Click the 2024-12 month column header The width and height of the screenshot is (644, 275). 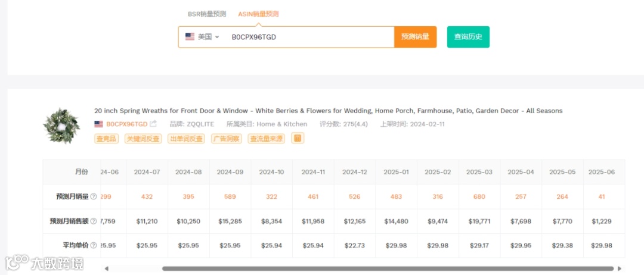[x=354, y=172]
